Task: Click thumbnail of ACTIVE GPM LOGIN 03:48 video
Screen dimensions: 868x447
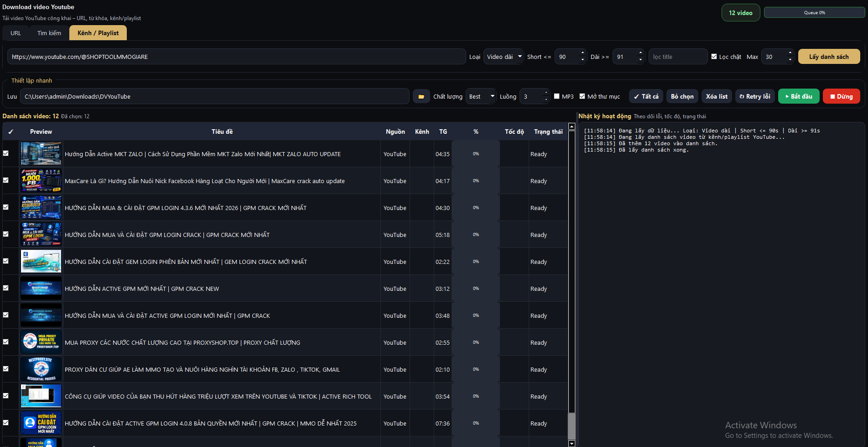Action: coord(41,315)
